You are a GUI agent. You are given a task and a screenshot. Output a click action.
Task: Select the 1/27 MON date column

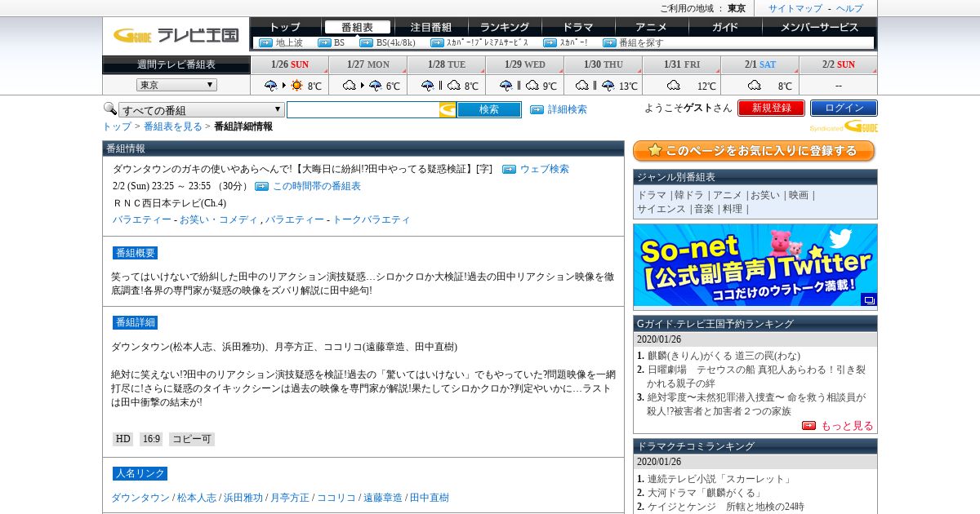tap(367, 64)
